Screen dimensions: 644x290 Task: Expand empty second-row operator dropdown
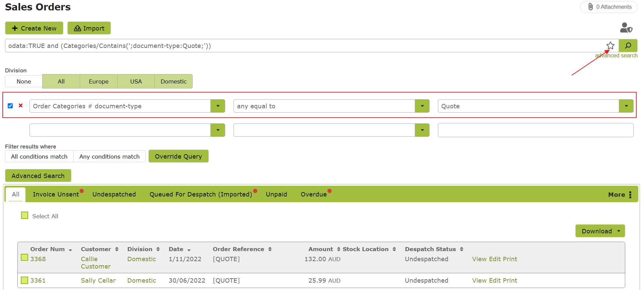tap(422, 130)
